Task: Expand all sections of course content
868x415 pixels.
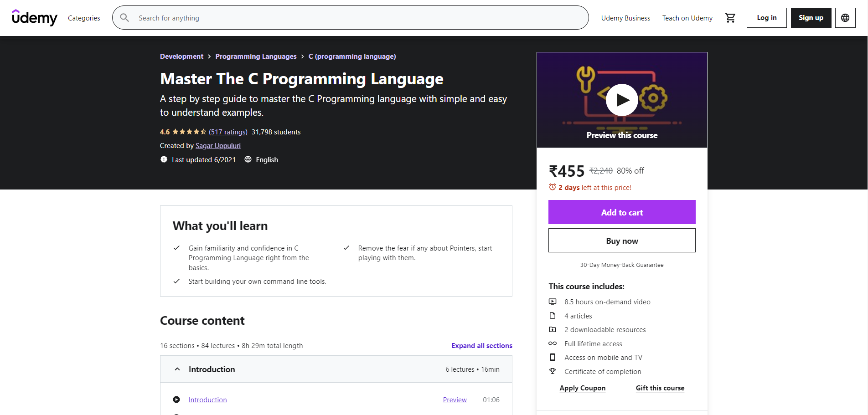Action: click(x=482, y=346)
